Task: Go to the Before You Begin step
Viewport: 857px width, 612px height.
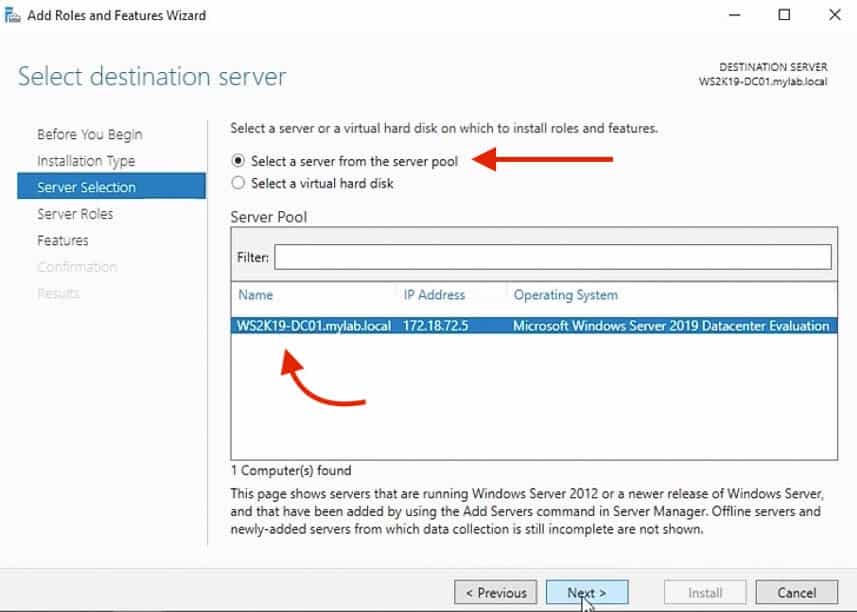Action: tap(90, 134)
